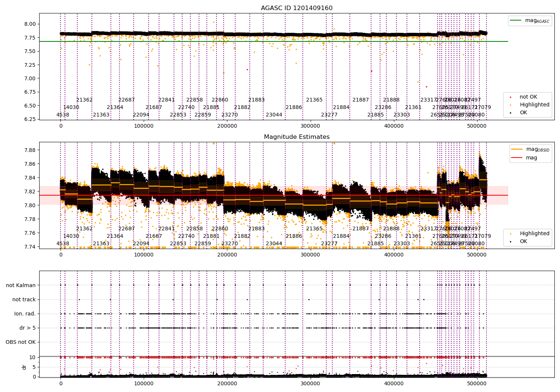Click obsid label 21687 in middle plot
Viewport: 560px width, 392px height.
click(x=154, y=236)
